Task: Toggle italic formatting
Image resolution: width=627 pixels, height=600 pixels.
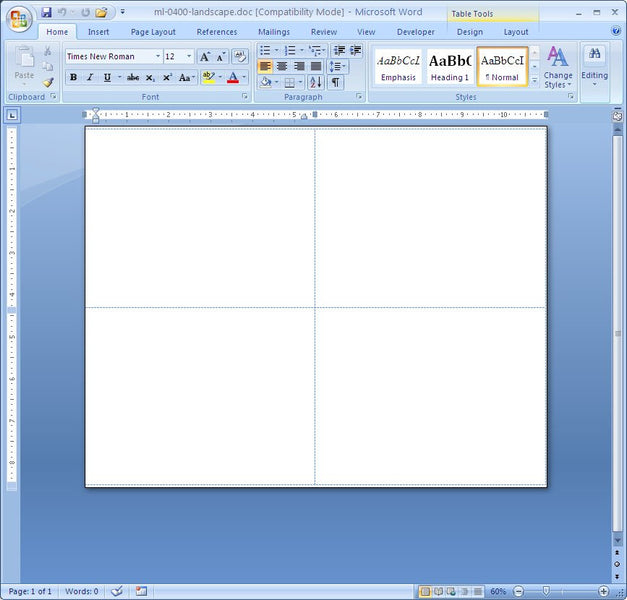Action: (x=90, y=77)
